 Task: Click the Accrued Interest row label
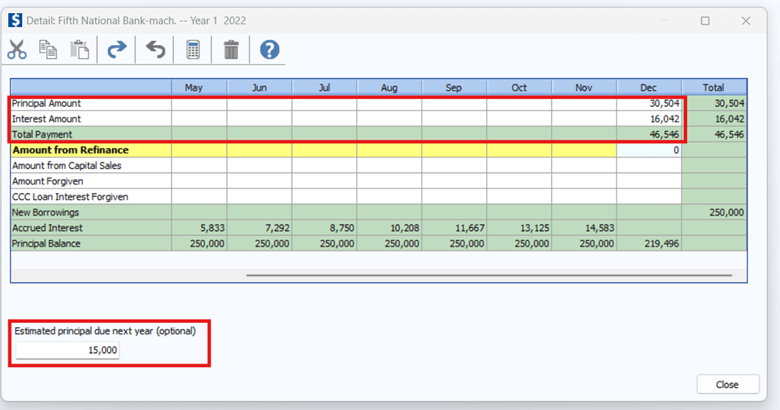[x=47, y=228]
